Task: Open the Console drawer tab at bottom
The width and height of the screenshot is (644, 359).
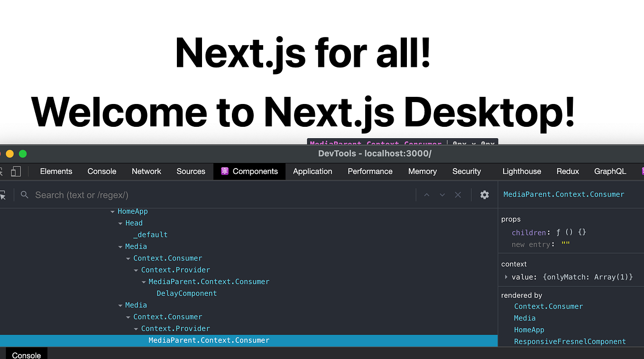Action: (x=27, y=355)
